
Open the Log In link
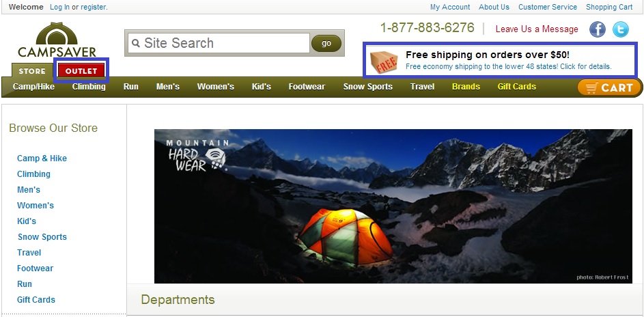pyautogui.click(x=59, y=7)
